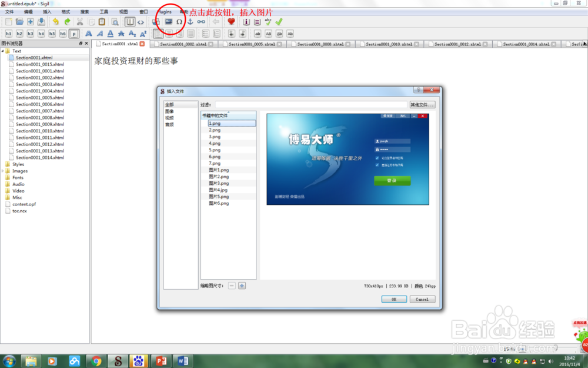Image resolution: width=588 pixels, height=368 pixels.
Task: Click the Open folder toolbar icon
Action: point(19,22)
